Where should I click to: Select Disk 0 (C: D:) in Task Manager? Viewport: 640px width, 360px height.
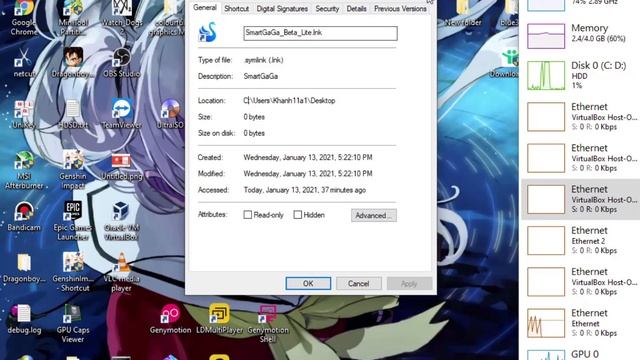(580, 75)
